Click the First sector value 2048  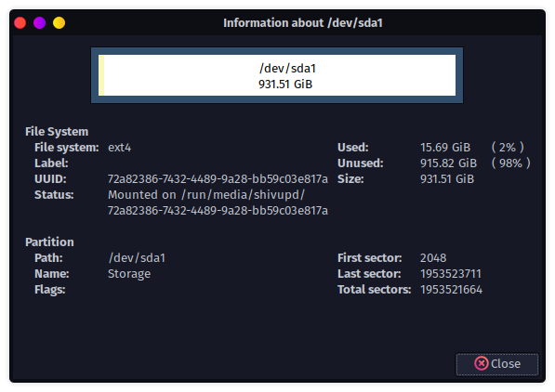[x=433, y=258]
